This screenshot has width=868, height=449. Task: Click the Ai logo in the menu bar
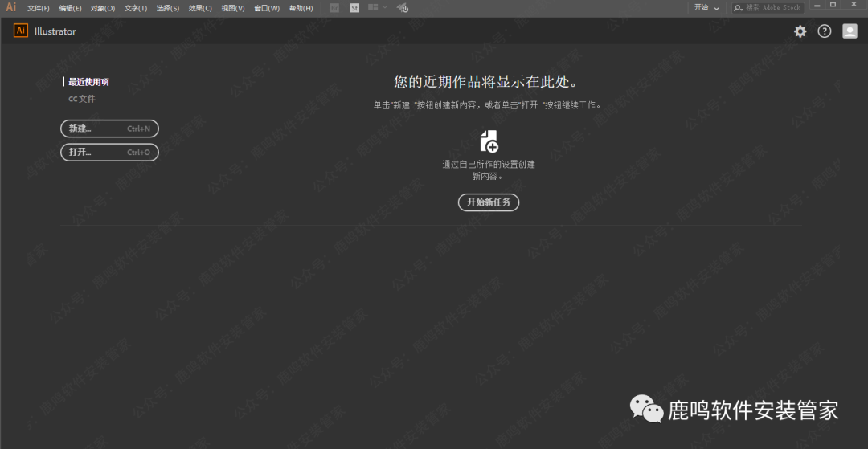tap(11, 7)
